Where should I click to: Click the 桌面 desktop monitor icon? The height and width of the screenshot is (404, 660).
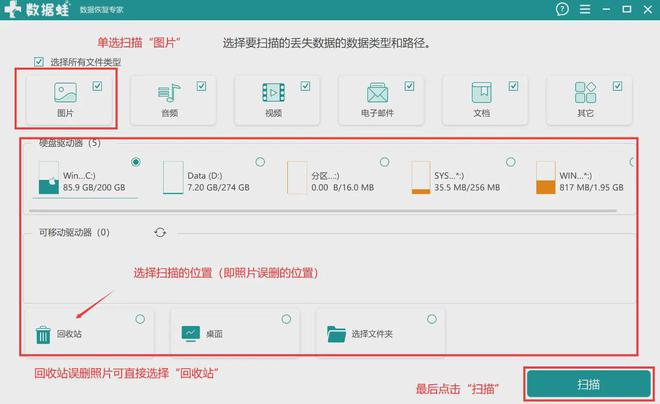[x=191, y=334]
